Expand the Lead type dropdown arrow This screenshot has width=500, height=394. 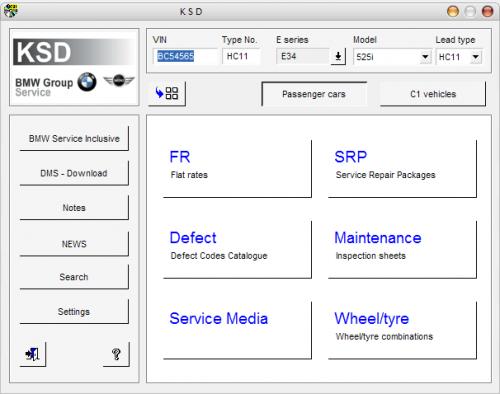(476, 57)
